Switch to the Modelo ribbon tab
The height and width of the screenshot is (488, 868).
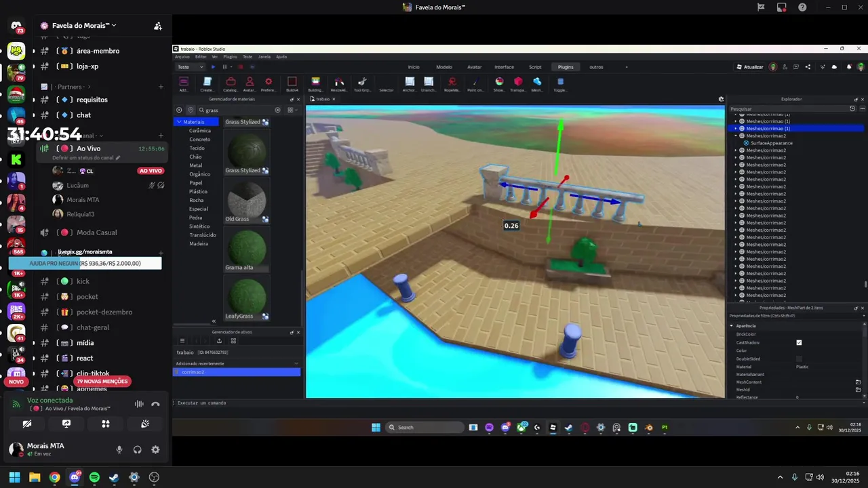[444, 67]
